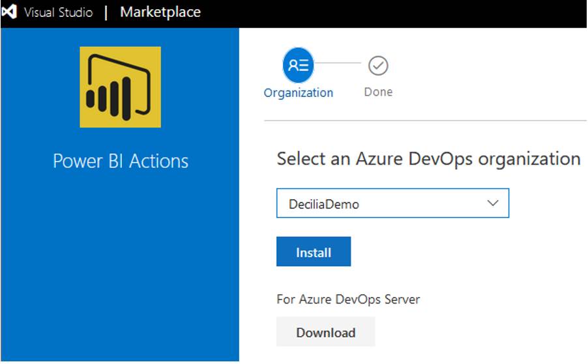This screenshot has width=588, height=364.
Task: Click the Power BI Actions yellow logo
Action: click(121, 87)
